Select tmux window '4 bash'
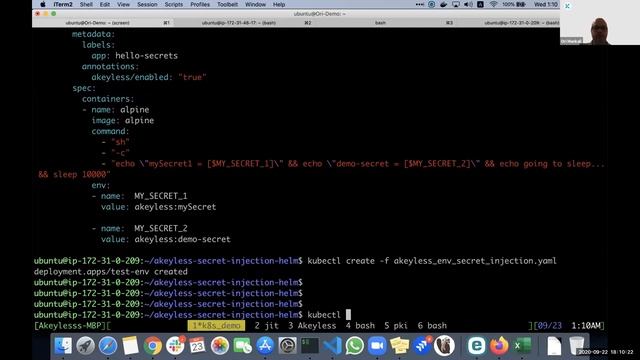This screenshot has height=360, width=640. [x=360, y=326]
